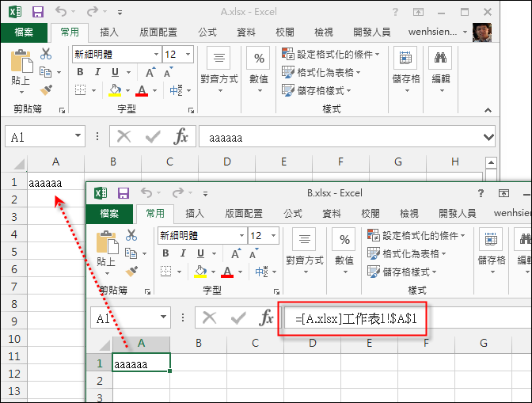Open 儲存格樣式 menu in A.xlsx
This screenshot has width=532, height=403.
pyautogui.click(x=317, y=90)
